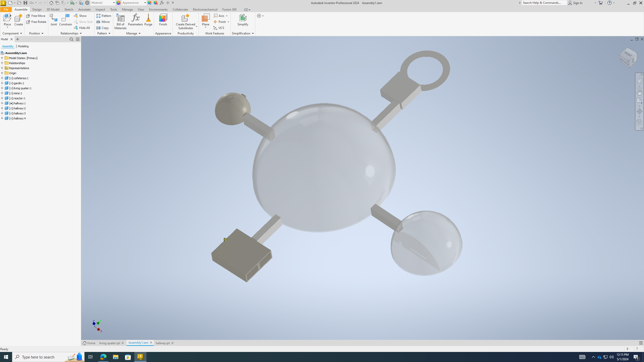Select the Place component tool
Image resolution: width=644 pixels, height=362 pixels.
click(7, 20)
